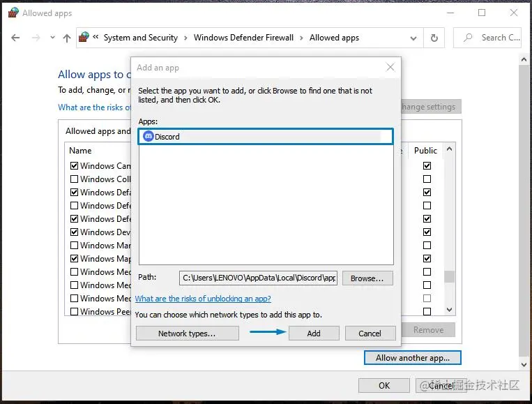Select Discord in the Apps list
The image size is (532, 404).
266,137
